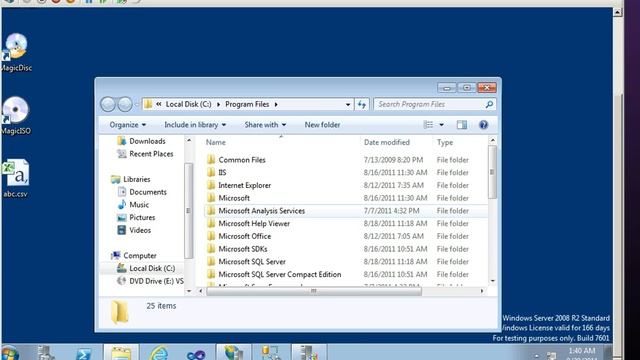Expand Program Files breadcrumb arrow
The height and width of the screenshot is (360, 640).
276,104
